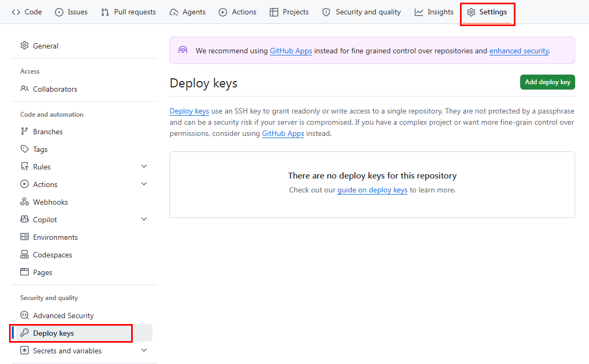Screen dimensions: 589x364
Task: Click the Rules icon in the sidebar
Action: click(x=25, y=166)
